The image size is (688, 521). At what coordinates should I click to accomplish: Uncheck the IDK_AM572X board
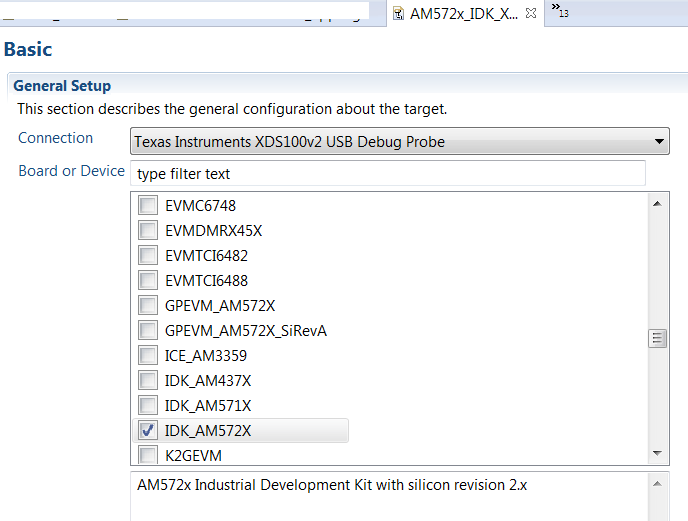coord(147,431)
